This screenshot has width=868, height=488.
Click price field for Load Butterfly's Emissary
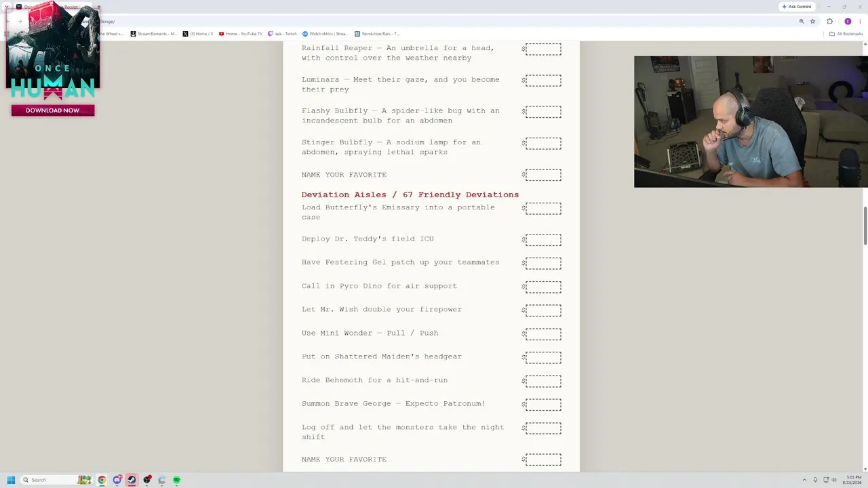tap(543, 209)
